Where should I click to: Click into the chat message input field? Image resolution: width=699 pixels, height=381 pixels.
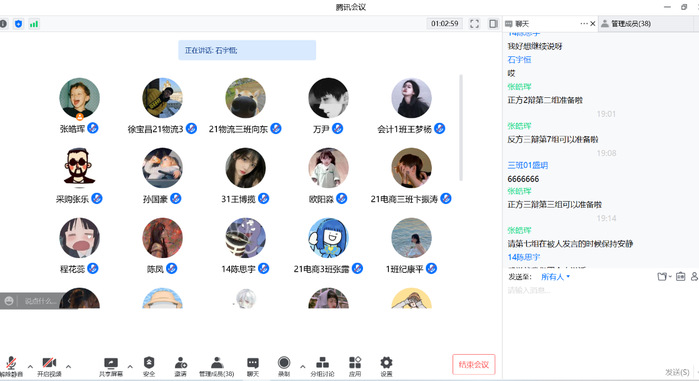pyautogui.click(x=600, y=325)
